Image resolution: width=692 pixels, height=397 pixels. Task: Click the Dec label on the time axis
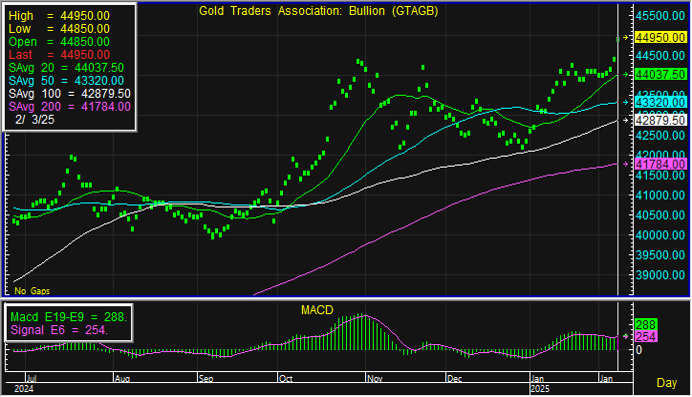[454, 378]
